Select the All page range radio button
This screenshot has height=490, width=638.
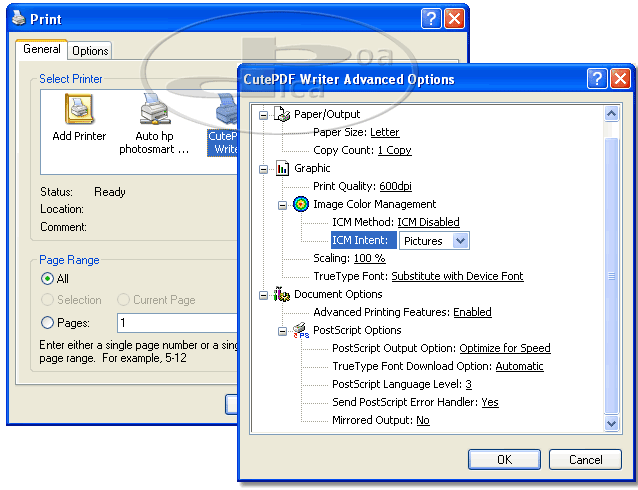click(x=47, y=279)
